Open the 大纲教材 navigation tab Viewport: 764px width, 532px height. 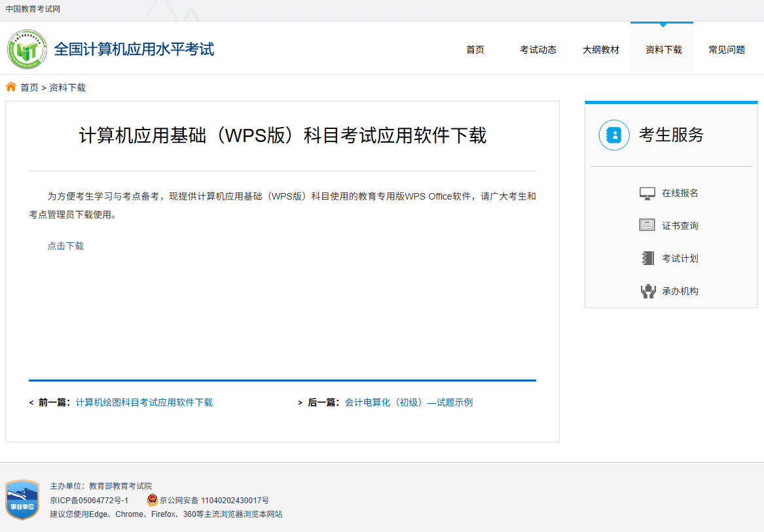pyautogui.click(x=601, y=50)
